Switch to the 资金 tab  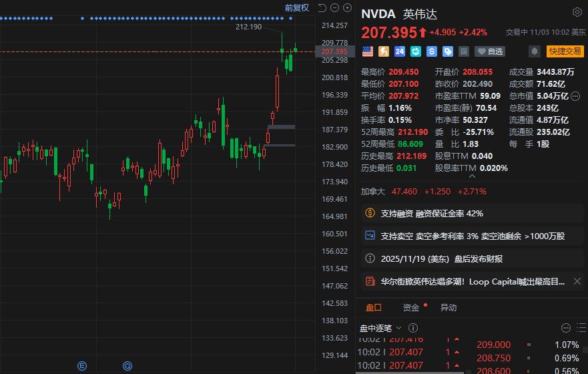pos(410,308)
